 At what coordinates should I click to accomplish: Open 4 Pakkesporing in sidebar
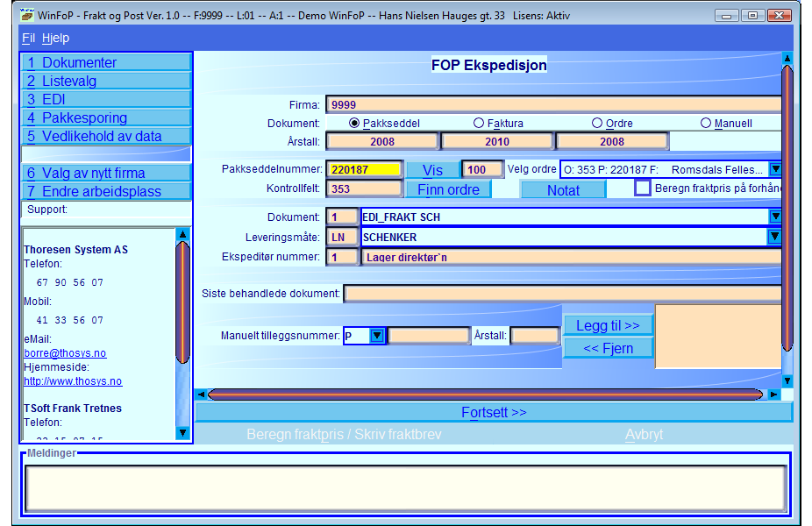(105, 117)
